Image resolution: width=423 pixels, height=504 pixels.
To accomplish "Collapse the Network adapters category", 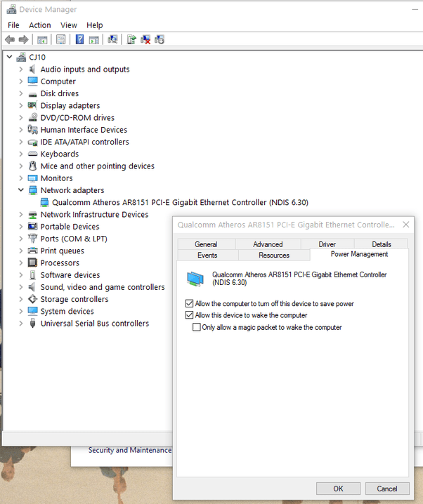I will 21,190.
